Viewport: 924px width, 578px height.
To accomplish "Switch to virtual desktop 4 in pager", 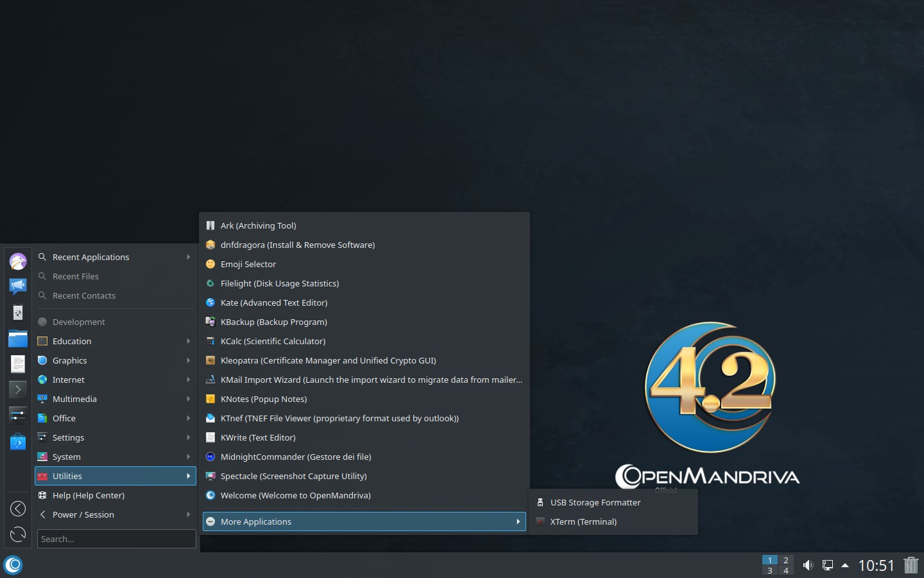I will (786, 570).
